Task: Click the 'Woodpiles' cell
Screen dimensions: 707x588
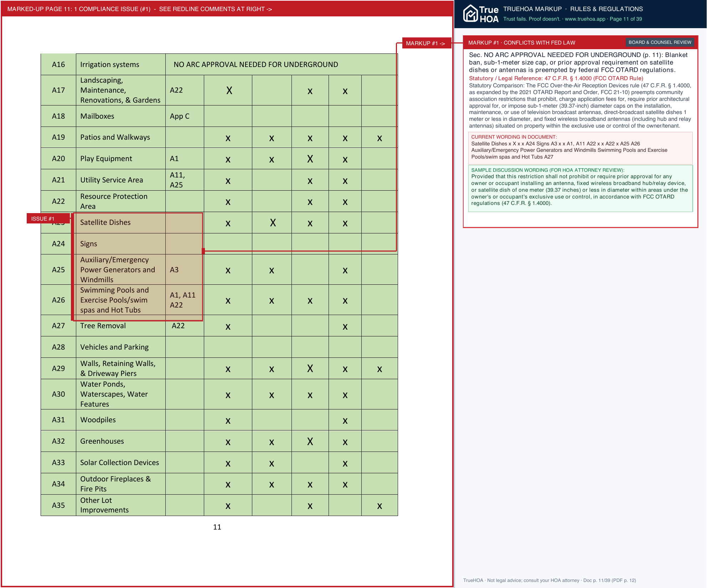Action: pos(121,420)
